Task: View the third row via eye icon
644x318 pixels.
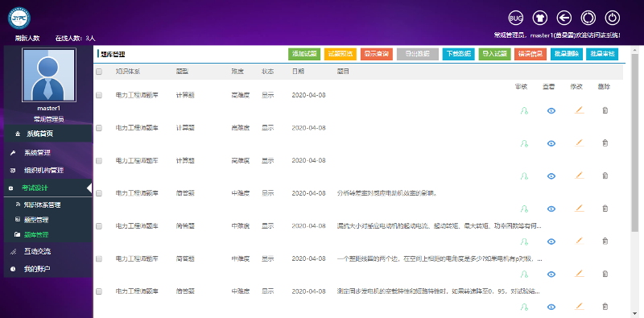Action: coord(551,176)
